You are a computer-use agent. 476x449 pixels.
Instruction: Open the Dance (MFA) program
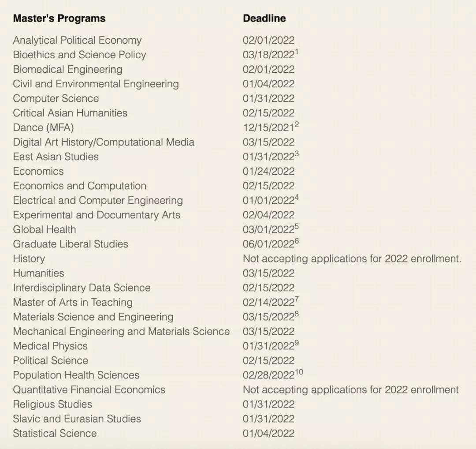tap(43, 127)
